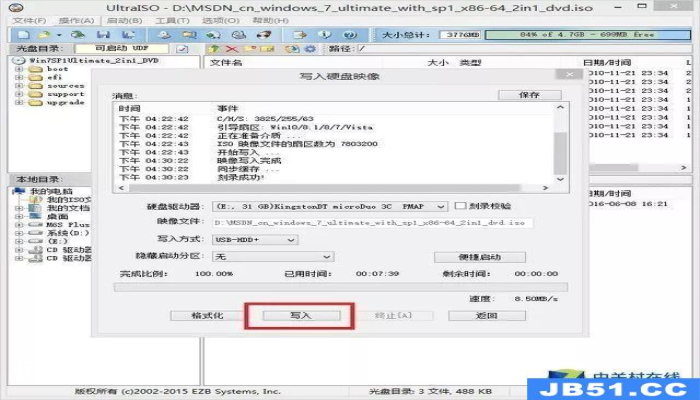The height and width of the screenshot is (400, 700).
Task: Open the 硬盘驱动器 drive dropdown
Action: coord(440,206)
